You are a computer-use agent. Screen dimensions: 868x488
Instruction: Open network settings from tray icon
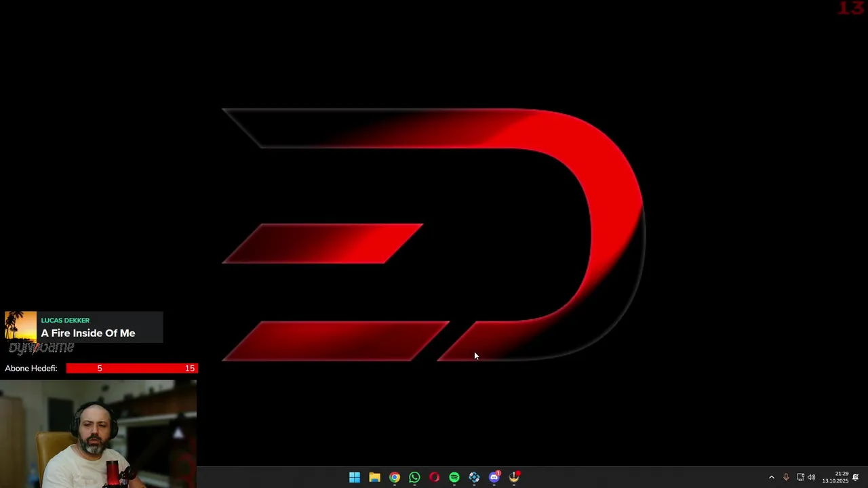800,477
